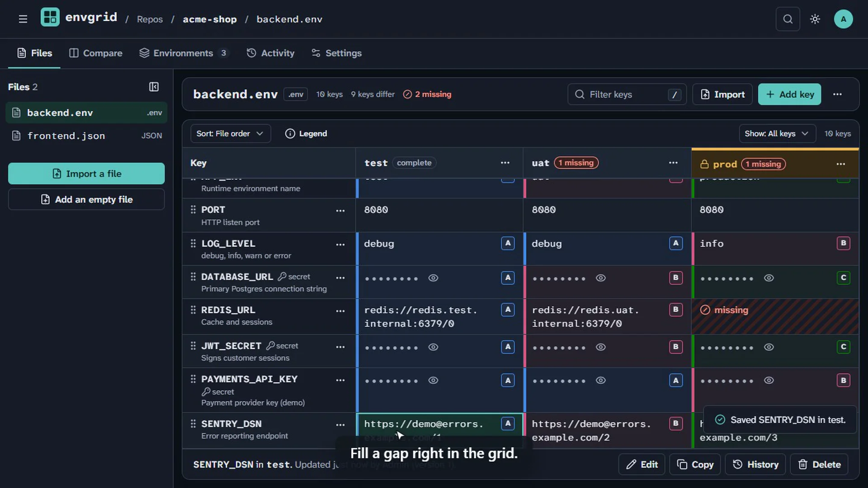This screenshot has width=868, height=488.
Task: Open Show: All keys dropdown
Action: click(x=777, y=134)
